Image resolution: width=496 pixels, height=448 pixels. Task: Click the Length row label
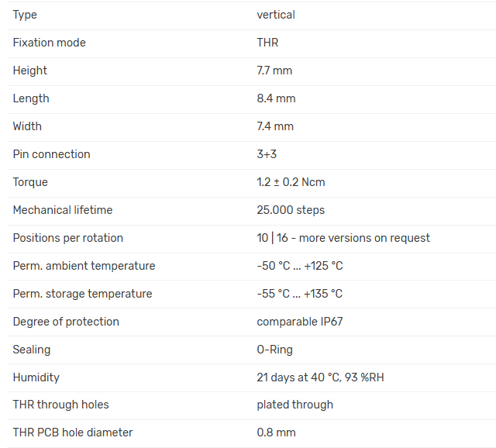point(31,98)
